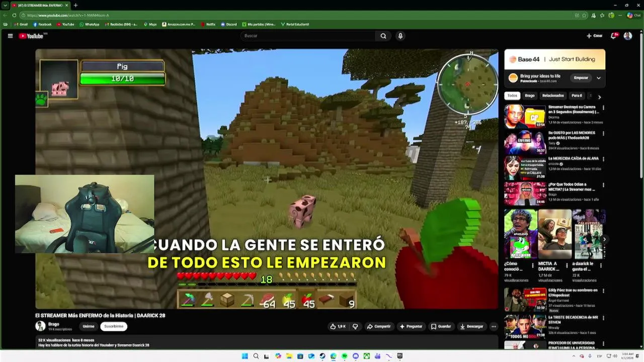Select the Brago filter chip
Image resolution: width=644 pixels, height=362 pixels.
tap(530, 96)
